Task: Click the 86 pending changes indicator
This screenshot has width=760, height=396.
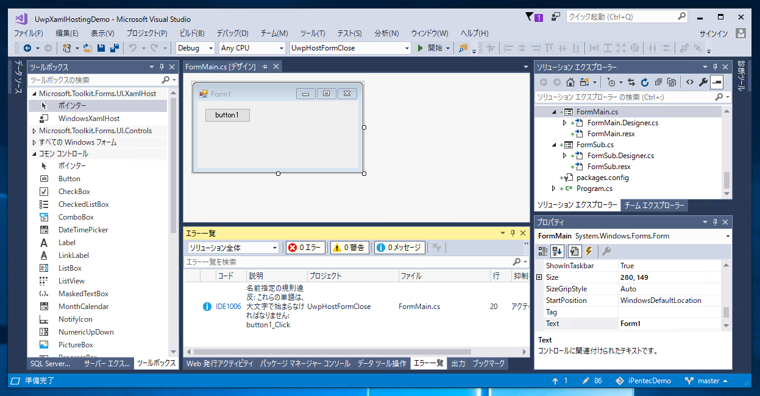Action: 592,381
